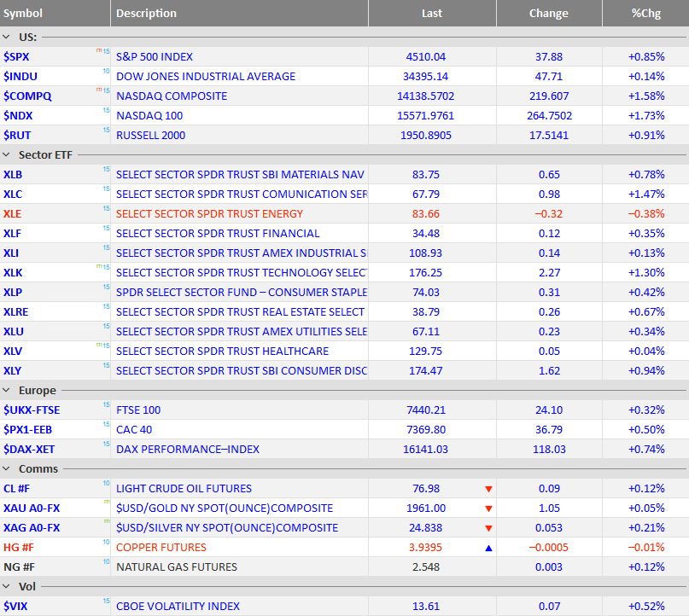Image resolution: width=689 pixels, height=616 pixels.
Task: Collapse the US: group
Action: pos(6,38)
